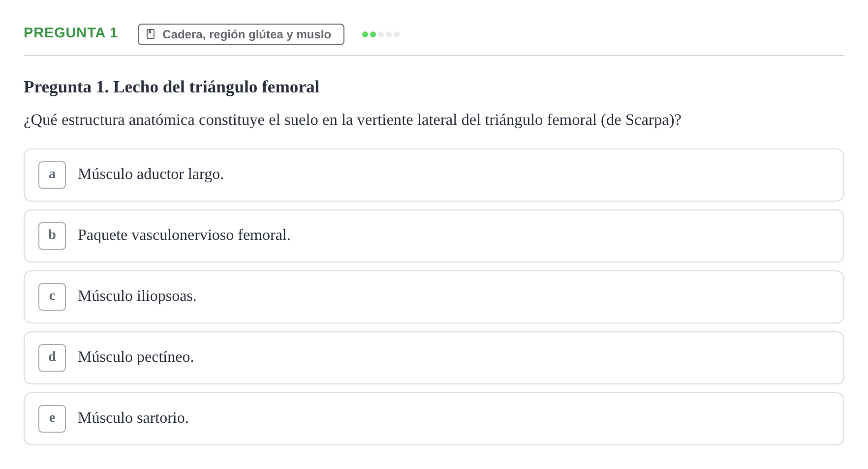Viewport: 868px width, 469px height.
Task: Click the second green difficulty dot
Action: coord(373,34)
